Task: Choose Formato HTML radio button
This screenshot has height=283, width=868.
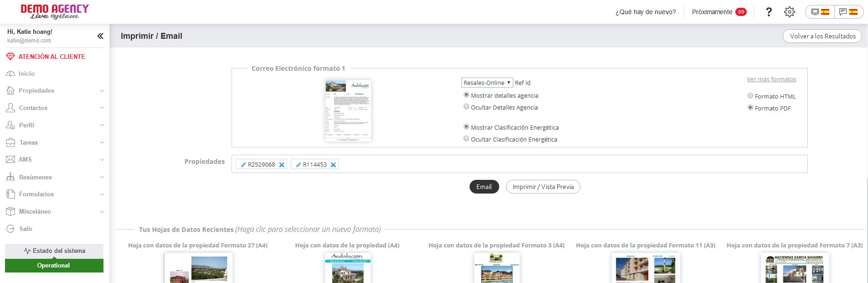Action: point(750,96)
